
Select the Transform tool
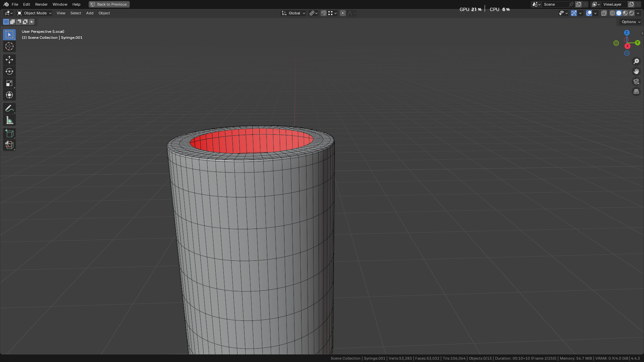coord(9,95)
